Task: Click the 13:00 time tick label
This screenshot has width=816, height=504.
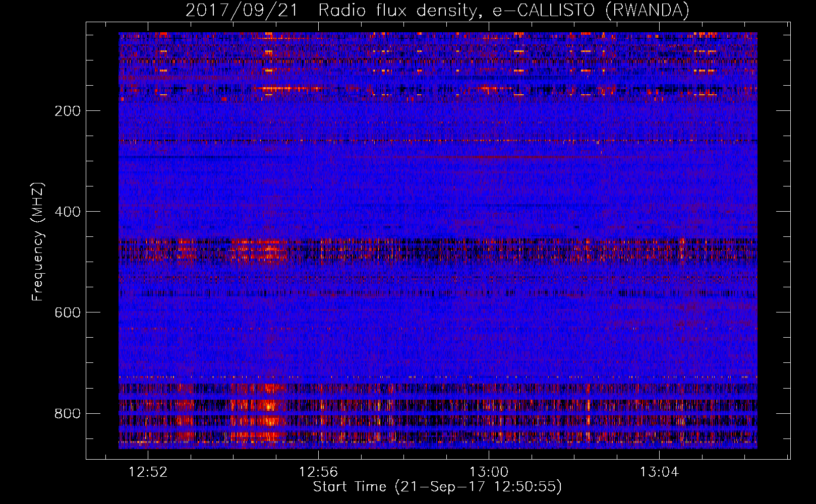Action: 489,472
